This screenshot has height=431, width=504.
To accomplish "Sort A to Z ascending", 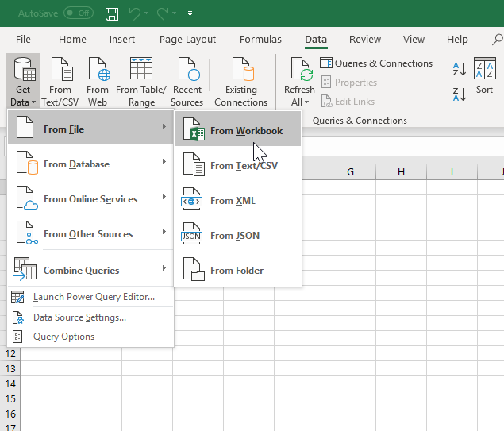I will pos(459,70).
